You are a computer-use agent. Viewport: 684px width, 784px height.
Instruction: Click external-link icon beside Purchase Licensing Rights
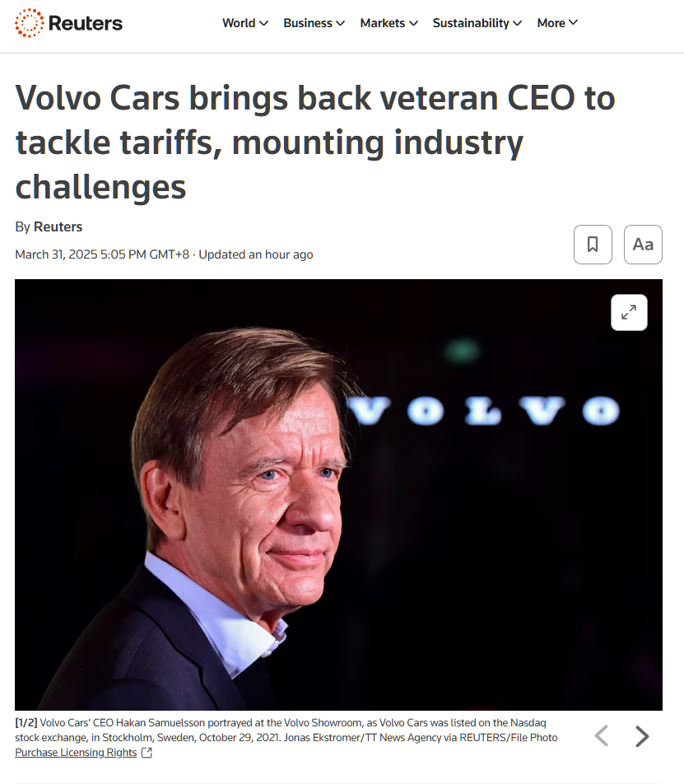tap(147, 753)
